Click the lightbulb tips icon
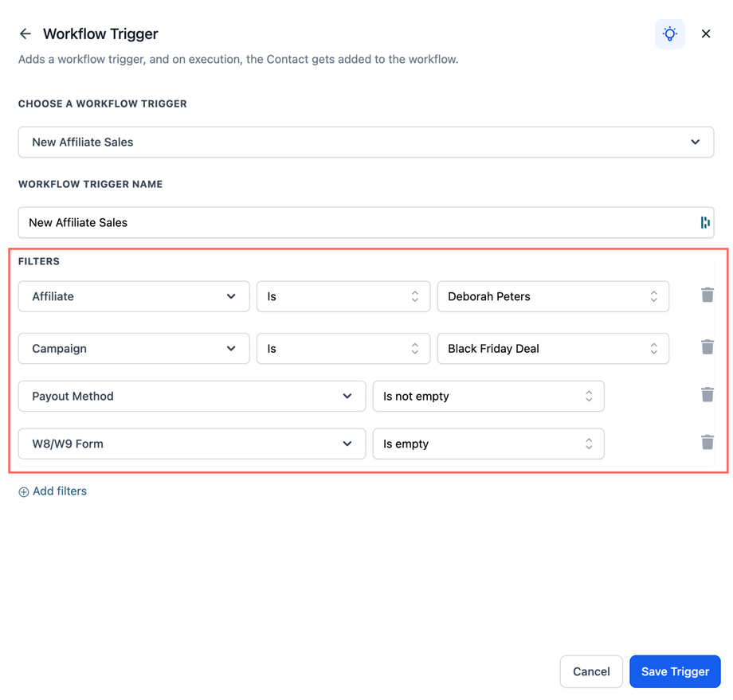This screenshot has height=700, width=733. (670, 33)
